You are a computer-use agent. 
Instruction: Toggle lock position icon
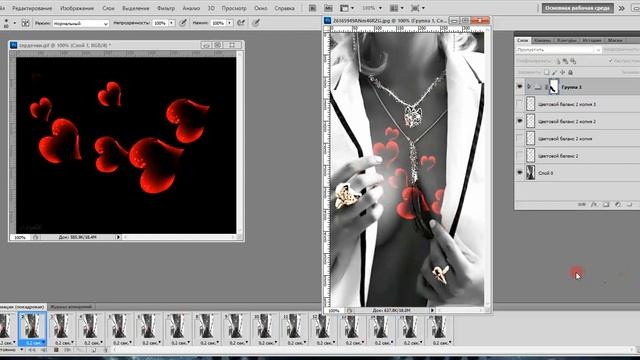point(562,72)
